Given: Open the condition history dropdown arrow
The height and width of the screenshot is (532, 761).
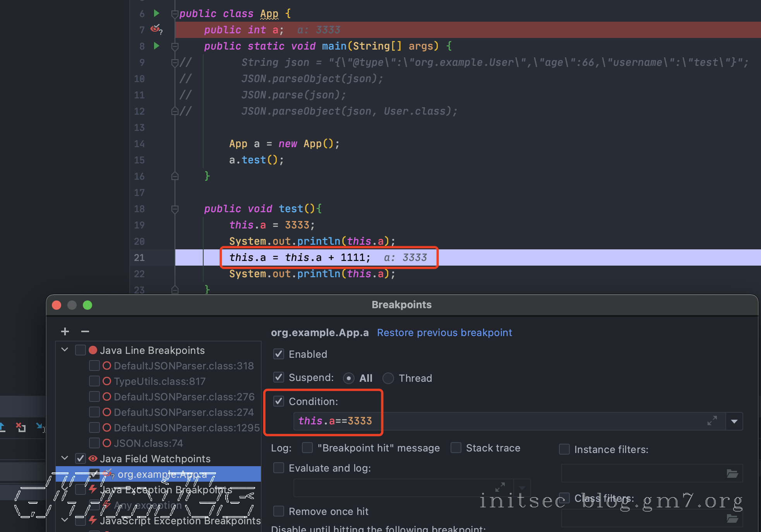Looking at the screenshot, I should (734, 421).
